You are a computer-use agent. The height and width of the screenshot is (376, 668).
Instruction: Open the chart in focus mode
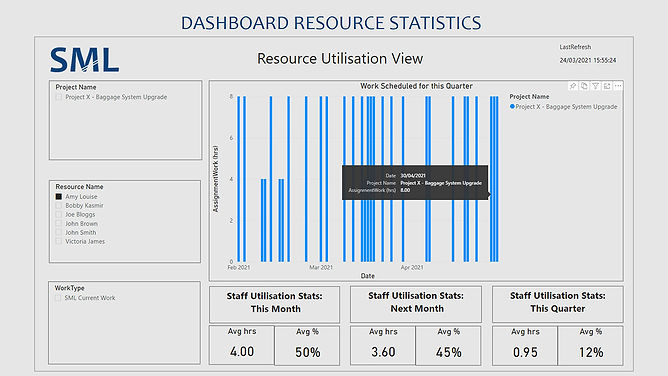(x=607, y=86)
